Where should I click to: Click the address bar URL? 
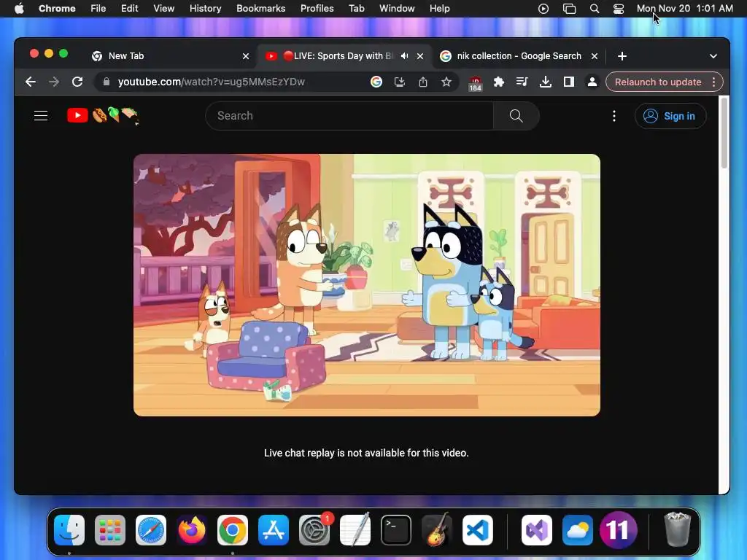tap(211, 82)
